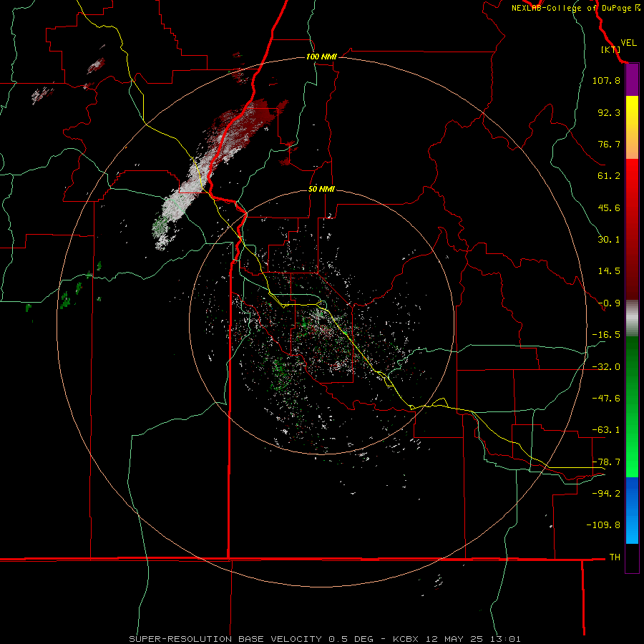This screenshot has height=644, width=644.
Task: Click the 30.1 scale value
Action: point(609,240)
